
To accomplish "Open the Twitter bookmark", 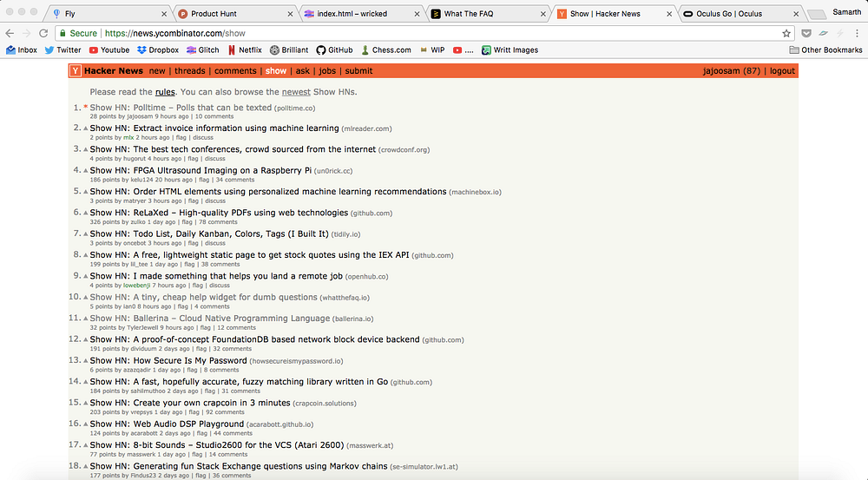I will click(62, 49).
